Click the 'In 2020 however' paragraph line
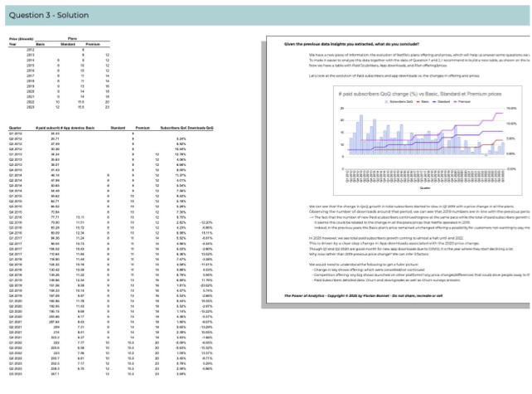Screen dimensions: 532x394 coord(386,238)
